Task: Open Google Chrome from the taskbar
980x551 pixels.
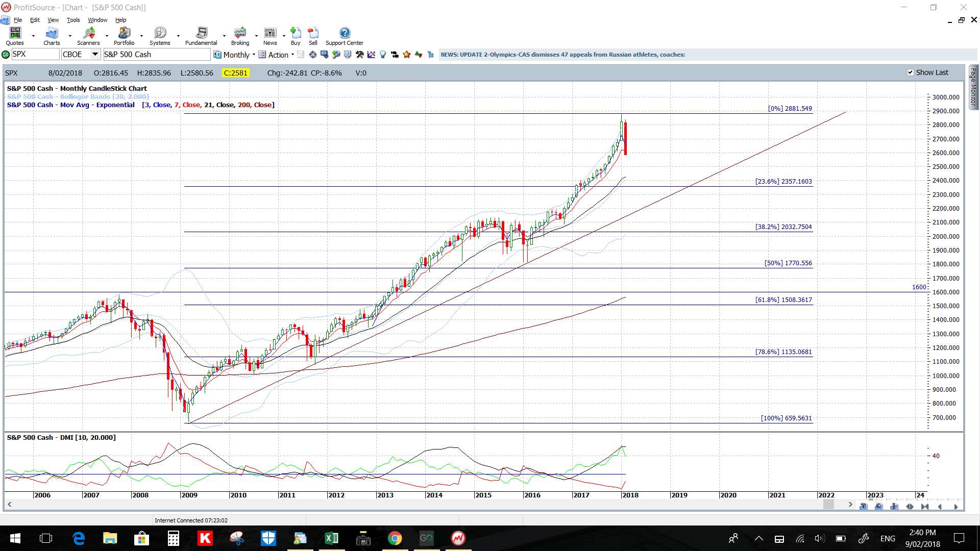Action: click(x=395, y=538)
